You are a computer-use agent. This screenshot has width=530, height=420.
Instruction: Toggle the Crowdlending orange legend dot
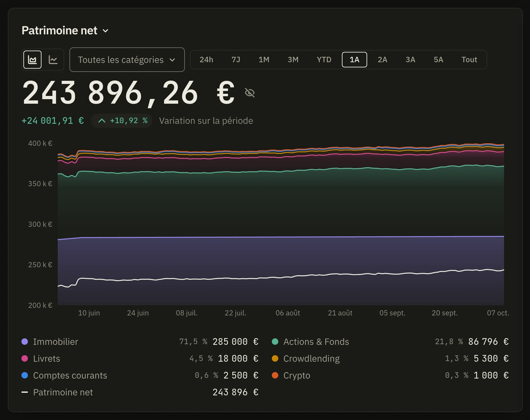pos(275,359)
